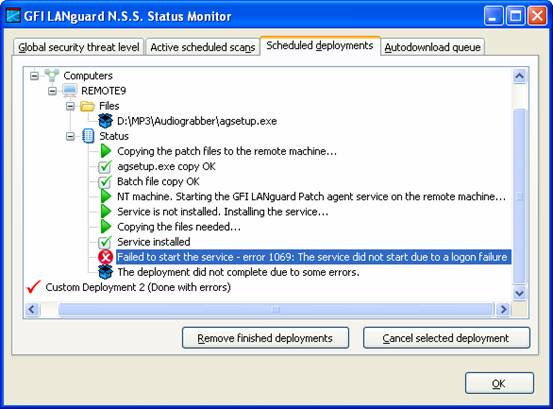Collapse the Computers tree node
553x409 pixels.
point(34,76)
